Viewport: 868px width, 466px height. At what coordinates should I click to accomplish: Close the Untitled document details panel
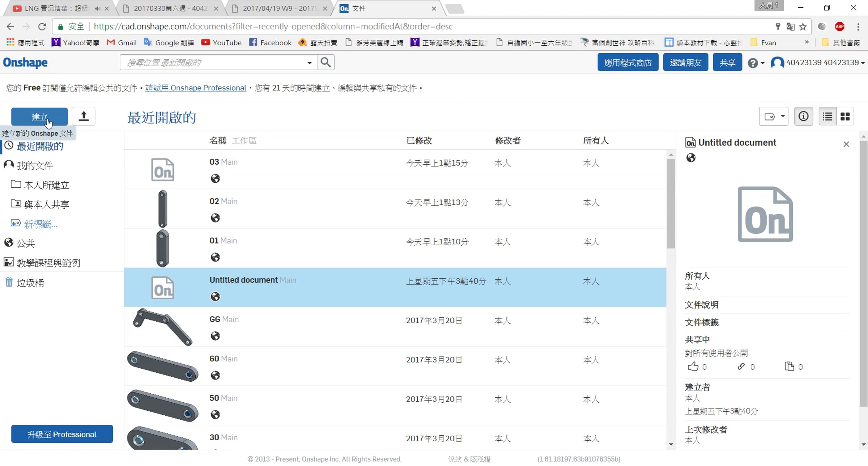(846, 144)
